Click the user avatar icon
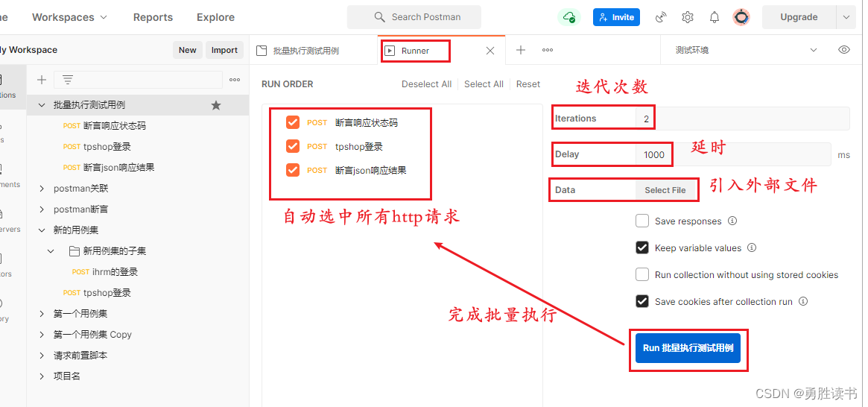The height and width of the screenshot is (407, 868). click(742, 17)
